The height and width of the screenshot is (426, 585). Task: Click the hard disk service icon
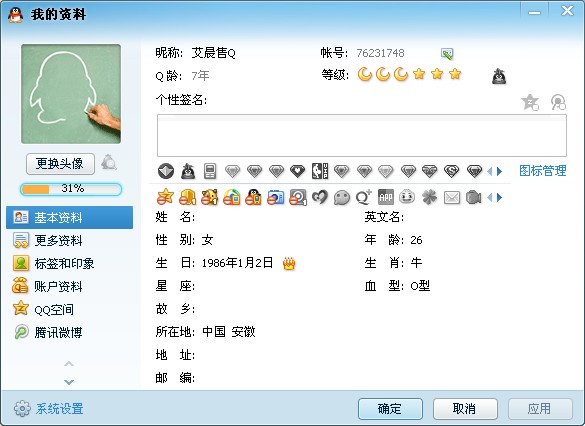(298, 197)
